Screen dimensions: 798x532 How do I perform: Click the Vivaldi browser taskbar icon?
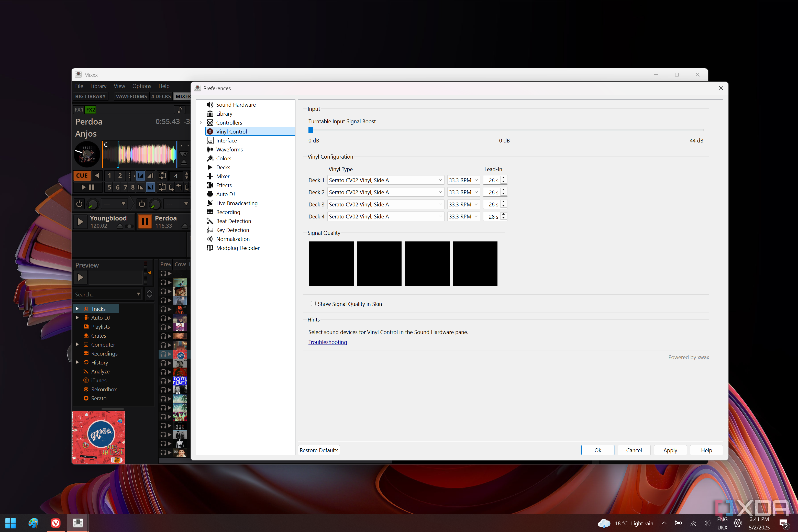pyautogui.click(x=56, y=523)
